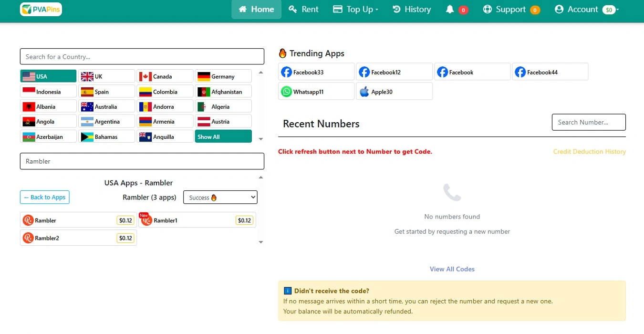Open the Success sort dropdown
Viewport: 644px width, 334px height.
pyautogui.click(x=220, y=198)
